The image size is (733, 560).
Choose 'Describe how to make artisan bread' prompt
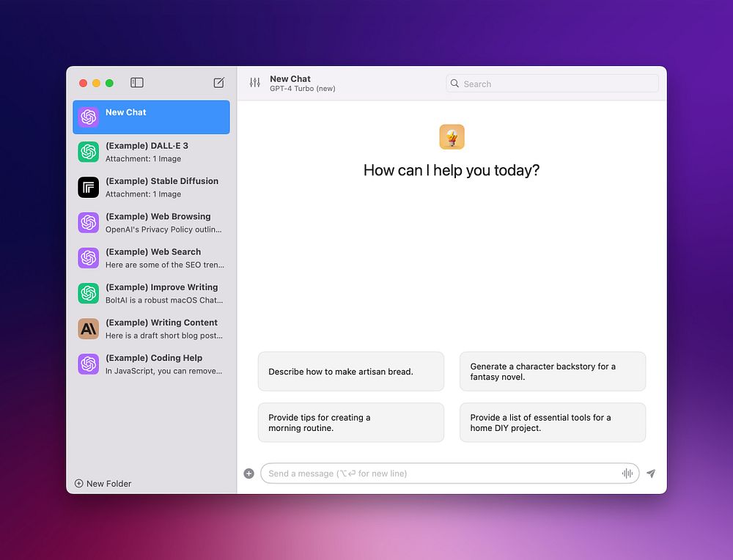pos(350,372)
